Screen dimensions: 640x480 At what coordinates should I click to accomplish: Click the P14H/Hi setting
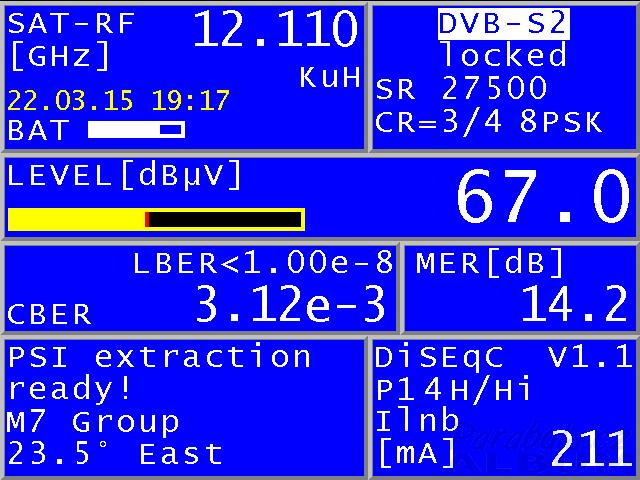453,389
